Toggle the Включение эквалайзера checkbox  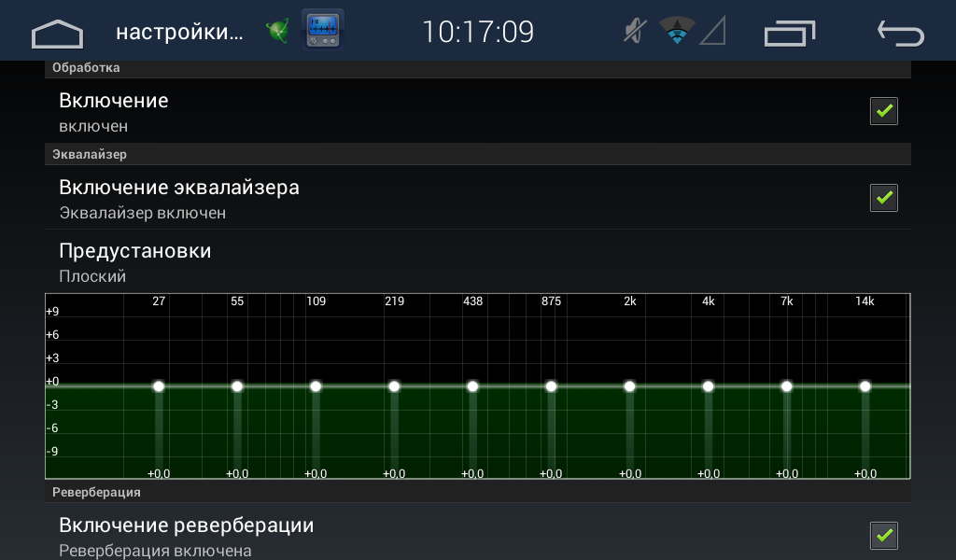coord(883,198)
